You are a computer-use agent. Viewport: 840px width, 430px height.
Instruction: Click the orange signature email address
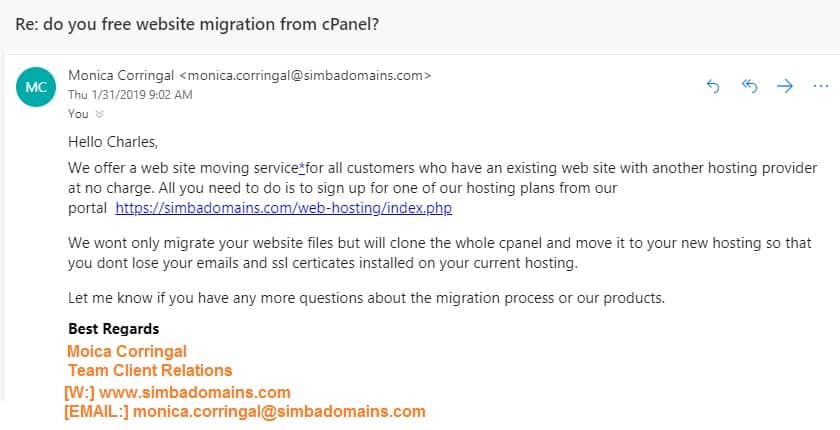coord(279,412)
